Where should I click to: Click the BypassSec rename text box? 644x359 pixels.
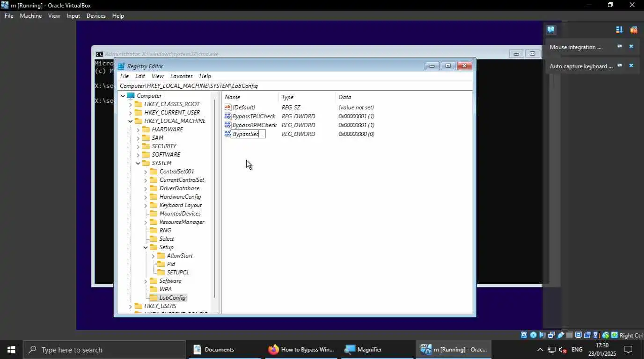click(x=248, y=134)
